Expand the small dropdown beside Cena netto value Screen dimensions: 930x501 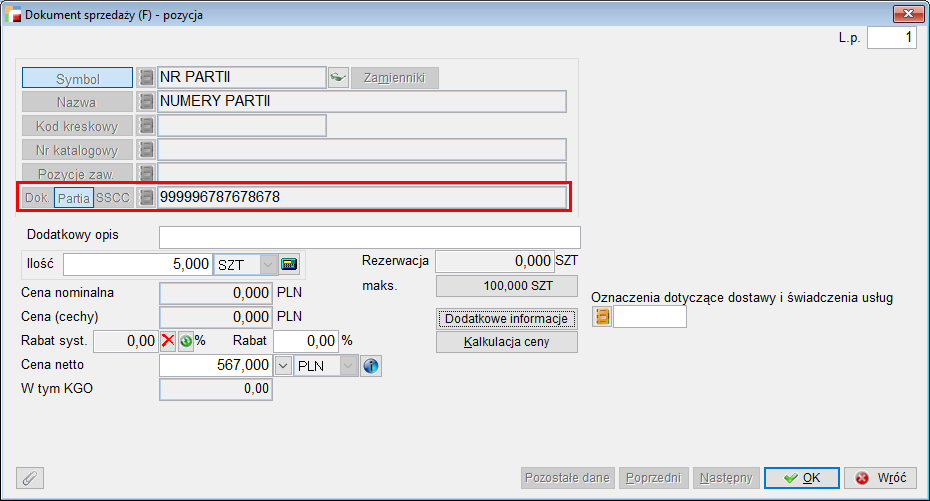click(x=282, y=366)
